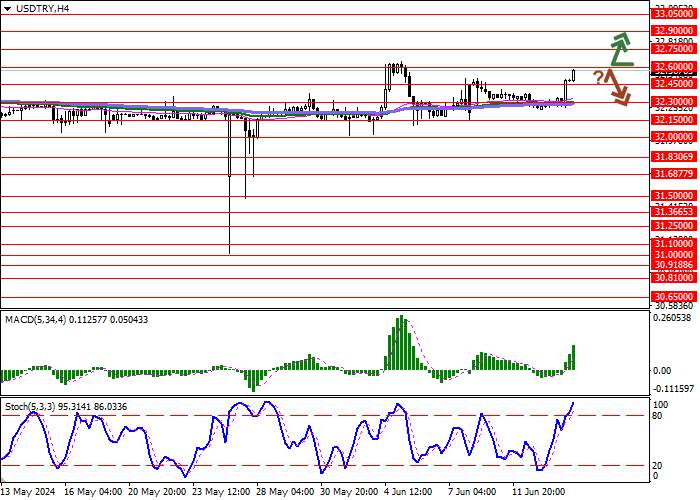Image resolution: width=700 pixels, height=500 pixels.
Task: Select the 30.81000 price level label
Action: 674,278
